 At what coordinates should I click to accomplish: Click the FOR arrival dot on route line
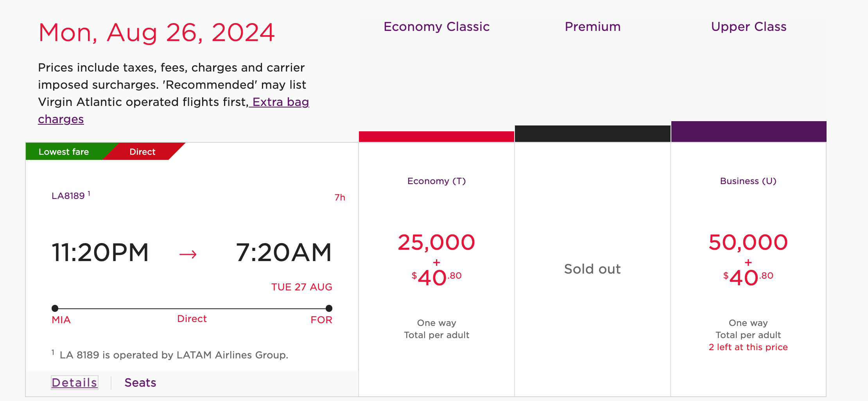(329, 308)
